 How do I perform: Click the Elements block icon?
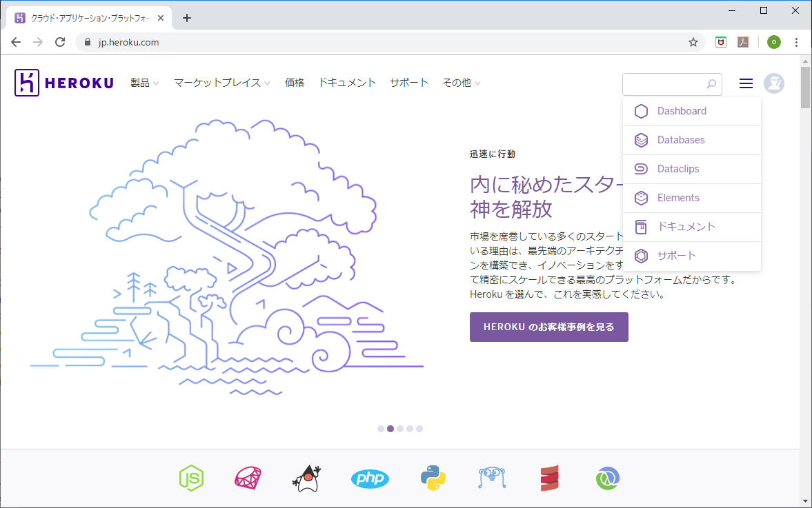pyautogui.click(x=641, y=198)
